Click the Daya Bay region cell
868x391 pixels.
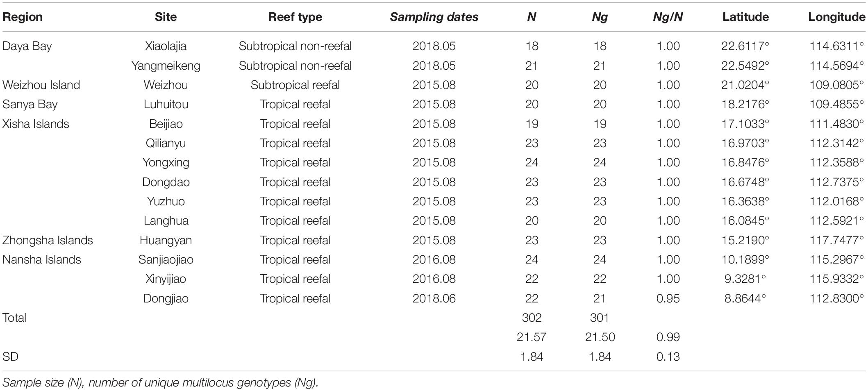[27, 46]
